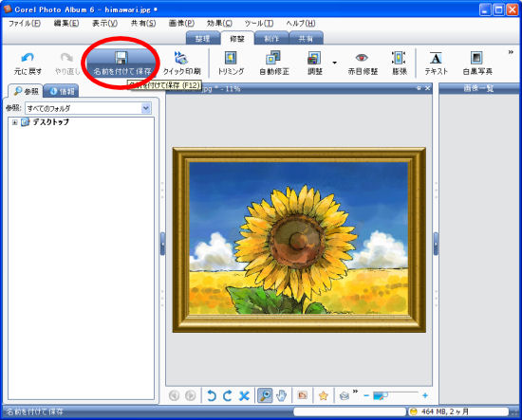Select the テキスト (Text) tool
The height and width of the screenshot is (420, 522).
click(437, 64)
